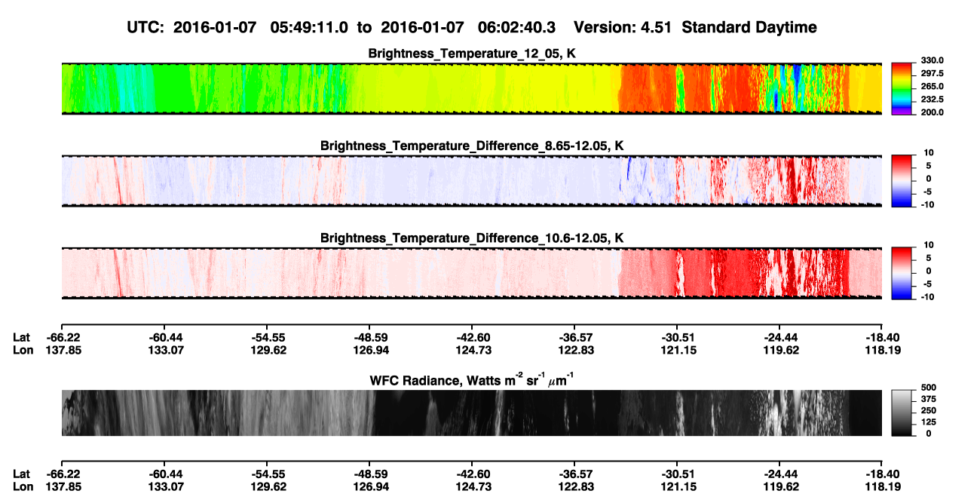Select the grayscale WFC Radiance colorbar
Image resolution: width=980 pixels, height=503 pixels.
(901, 411)
